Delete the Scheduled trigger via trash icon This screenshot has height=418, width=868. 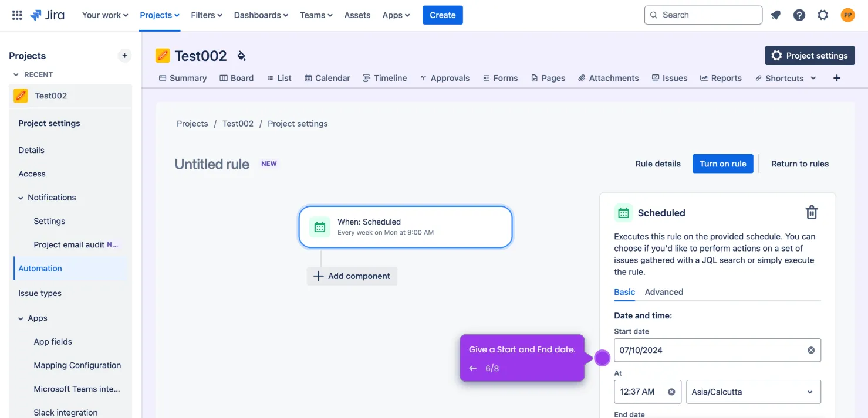[x=811, y=212]
